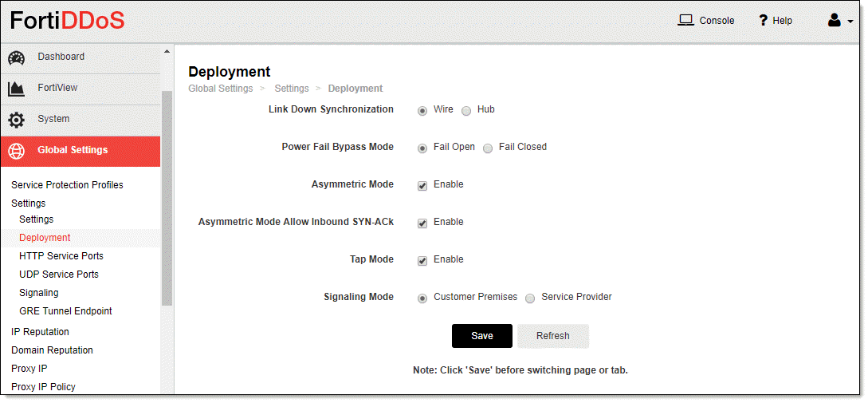
Task: Click the FortiView chart icon
Action: (x=17, y=89)
